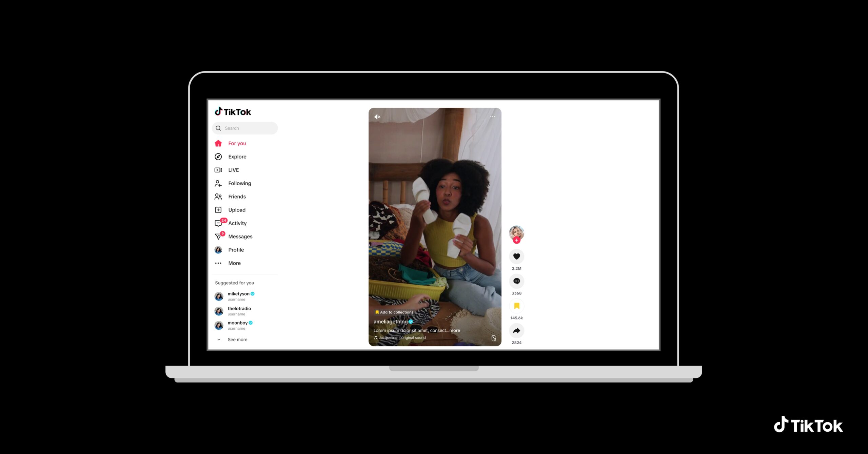868x454 pixels.
Task: Click the LIVE icon in sidebar
Action: click(x=218, y=170)
